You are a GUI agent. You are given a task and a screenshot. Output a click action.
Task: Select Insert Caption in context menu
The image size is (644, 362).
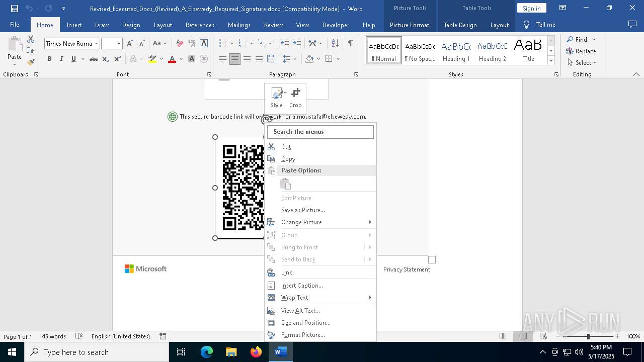321,286
